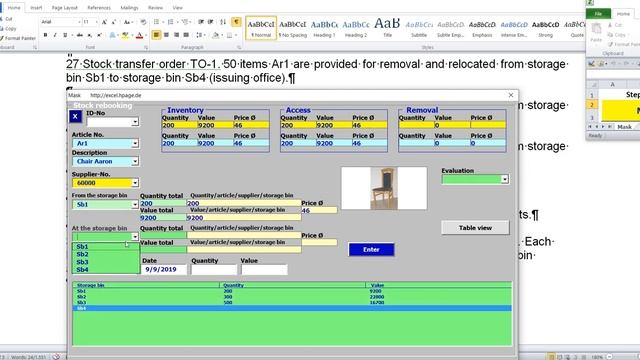Click the Cut command in Word clipboard
The image size is (640, 360).
click(x=7, y=19)
